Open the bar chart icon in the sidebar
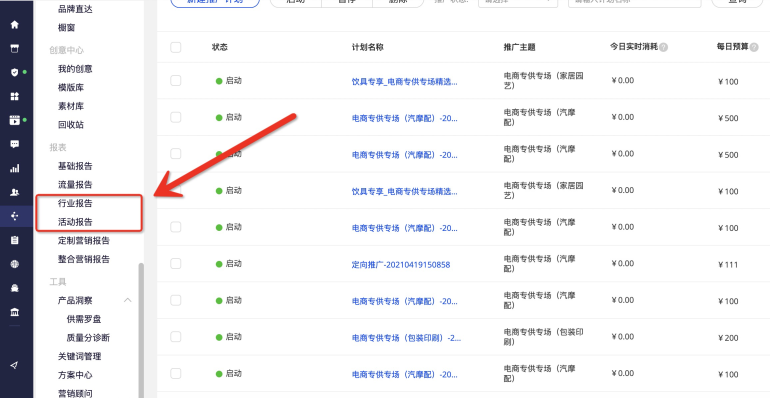Screen dimensions: 770x398 15,169
